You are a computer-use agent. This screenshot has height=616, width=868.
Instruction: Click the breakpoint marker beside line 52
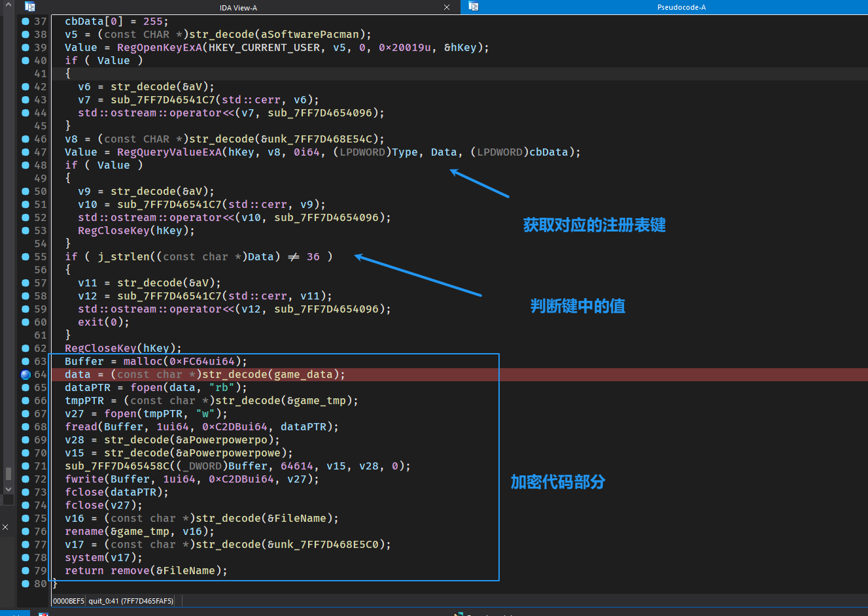[26, 218]
